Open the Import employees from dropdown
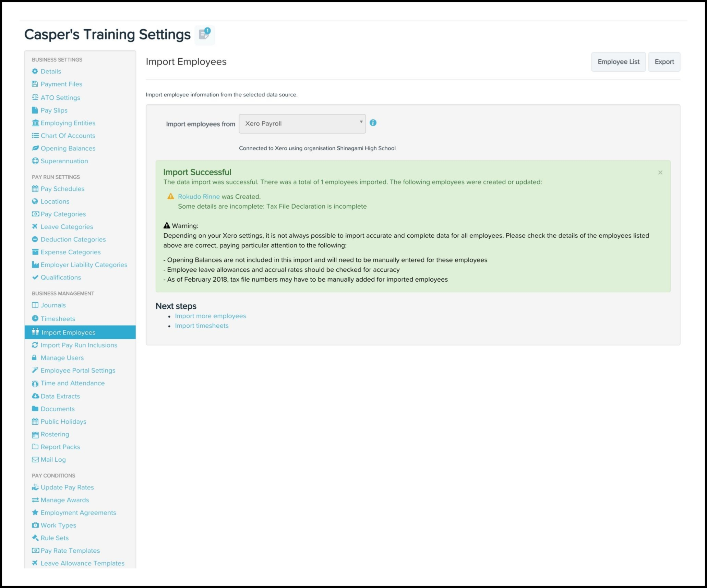This screenshot has height=588, width=707. (302, 124)
